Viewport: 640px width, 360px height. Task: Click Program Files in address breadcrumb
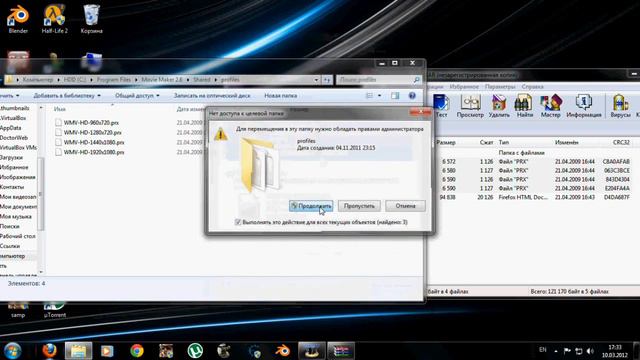click(113, 80)
